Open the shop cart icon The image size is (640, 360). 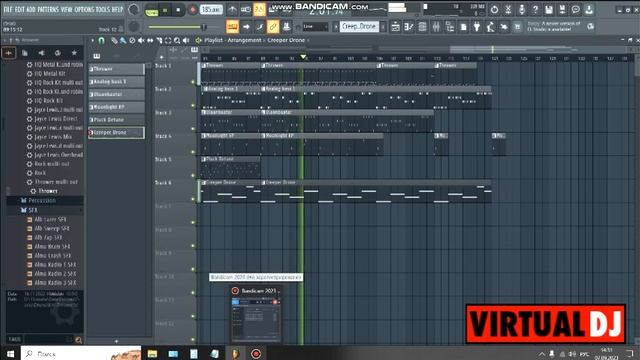[518, 27]
